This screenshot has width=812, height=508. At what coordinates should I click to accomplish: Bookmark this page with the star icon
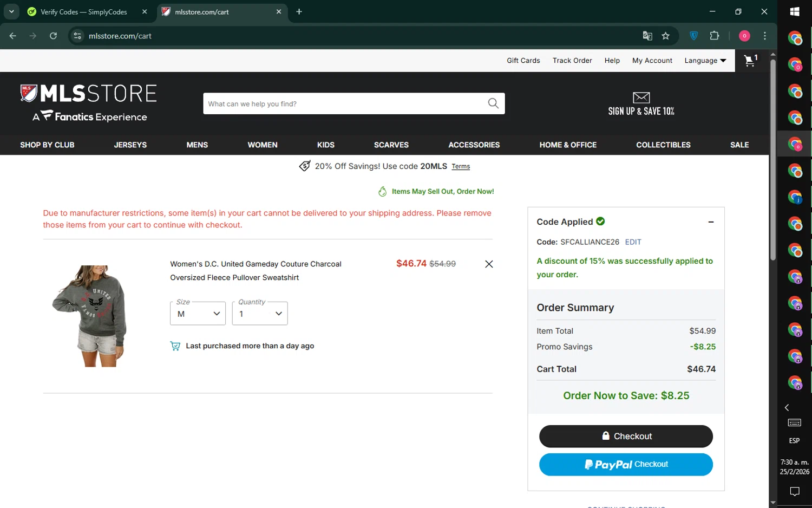(x=666, y=36)
